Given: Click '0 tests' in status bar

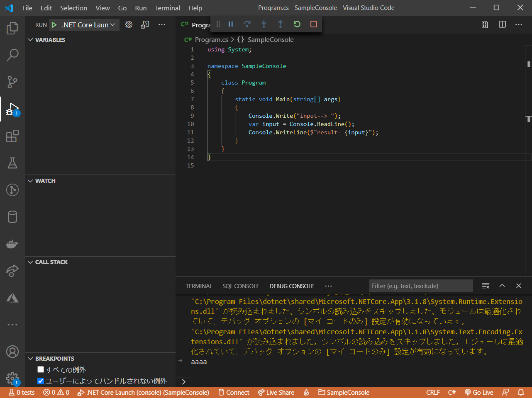Looking at the screenshot, I should [x=22, y=393].
